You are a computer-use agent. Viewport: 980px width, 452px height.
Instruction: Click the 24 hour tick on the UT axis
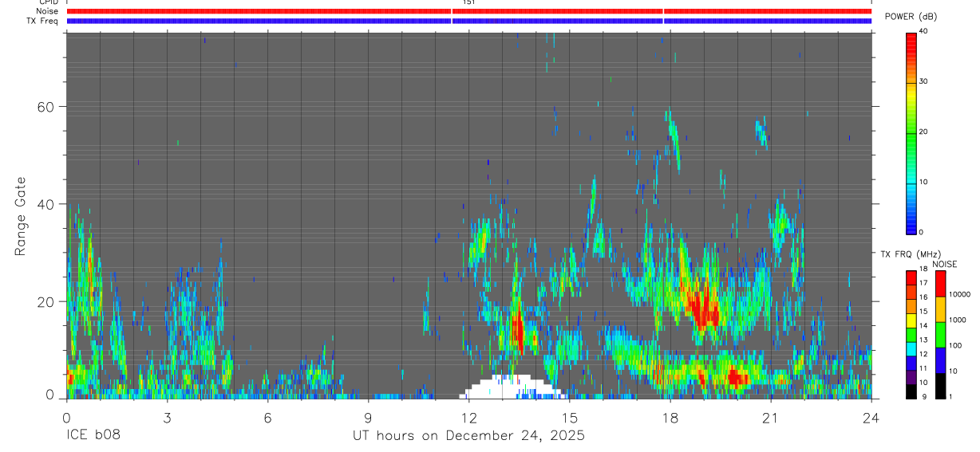click(871, 417)
